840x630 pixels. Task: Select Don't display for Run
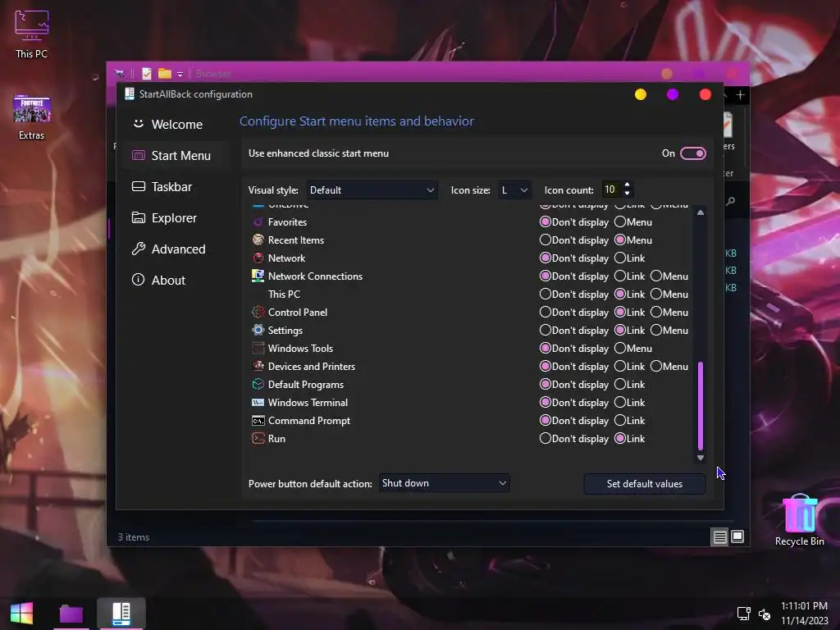[x=546, y=439]
